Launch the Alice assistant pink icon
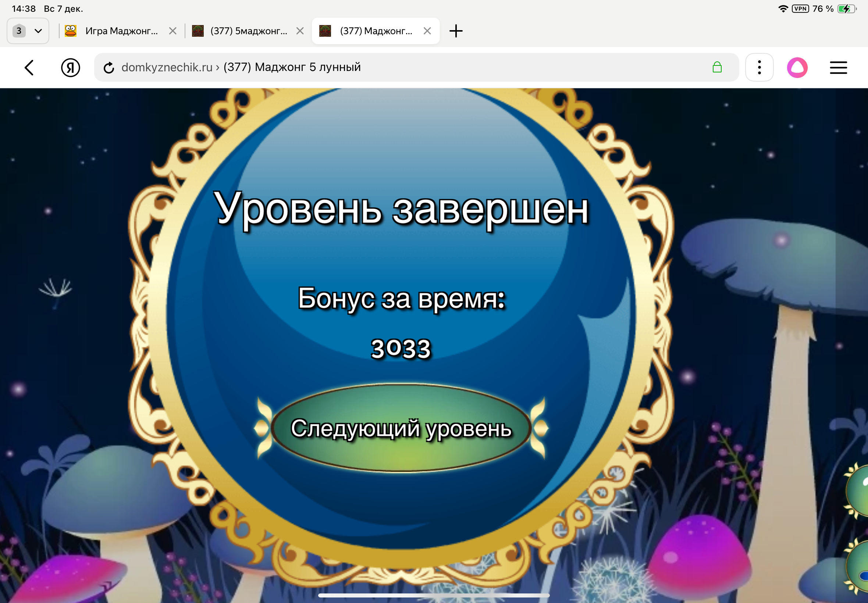868x603 pixels. (x=797, y=68)
